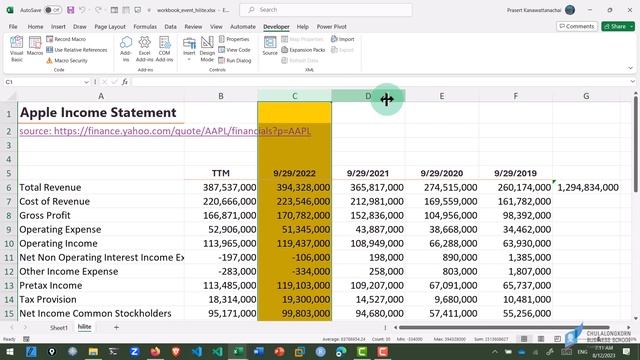Click the Redo arrow
This screenshot has width=640, height=360.
(x=98, y=10)
